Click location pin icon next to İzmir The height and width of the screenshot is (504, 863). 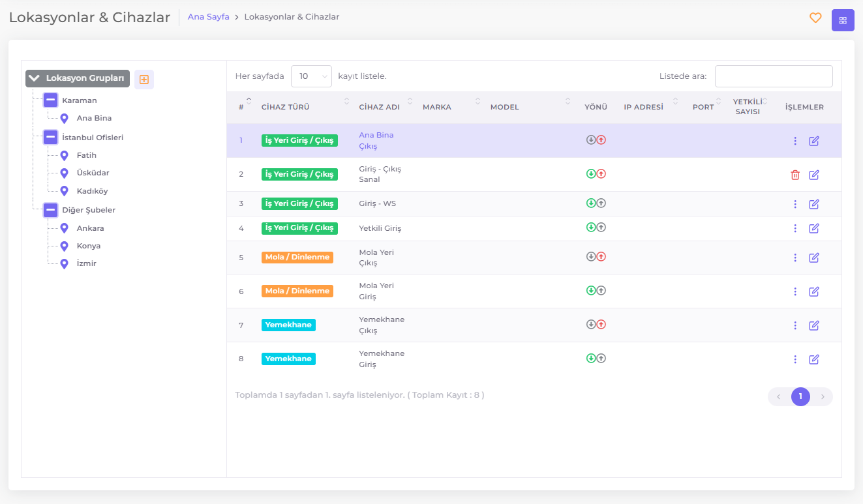(64, 263)
